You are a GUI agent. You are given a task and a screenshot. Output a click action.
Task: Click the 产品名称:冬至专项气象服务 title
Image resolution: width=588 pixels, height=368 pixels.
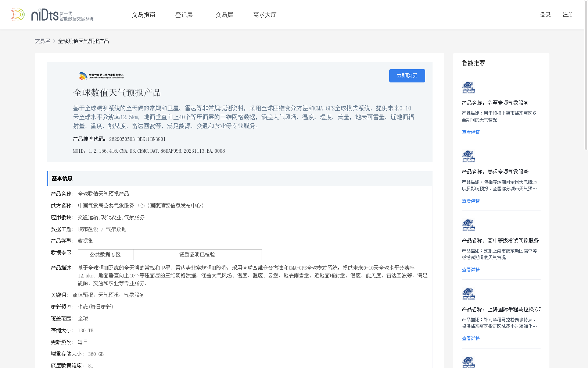coord(495,103)
